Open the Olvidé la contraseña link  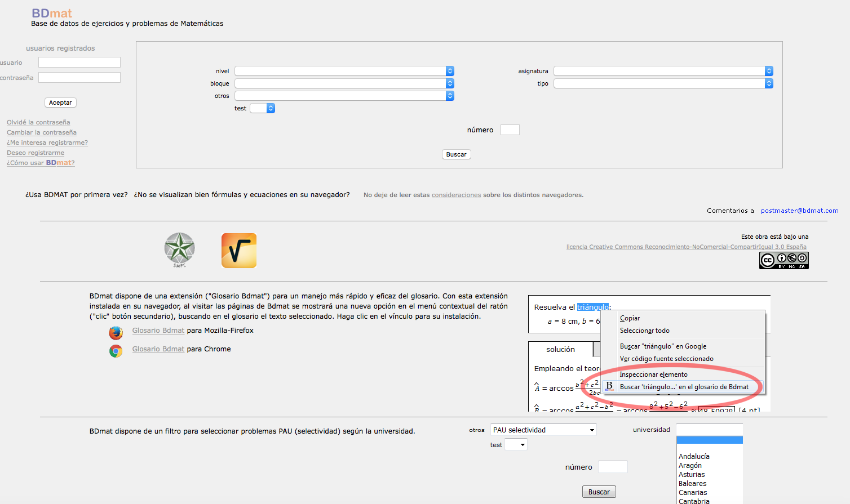[38, 122]
